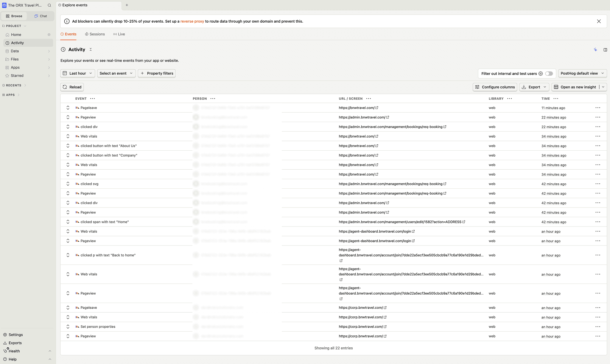The image size is (610, 364).
Task: Follow the reverse proxy link
Action: pos(192,21)
